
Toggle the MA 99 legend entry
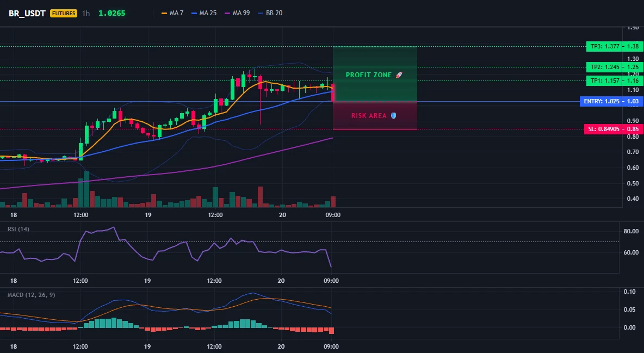[237, 13]
